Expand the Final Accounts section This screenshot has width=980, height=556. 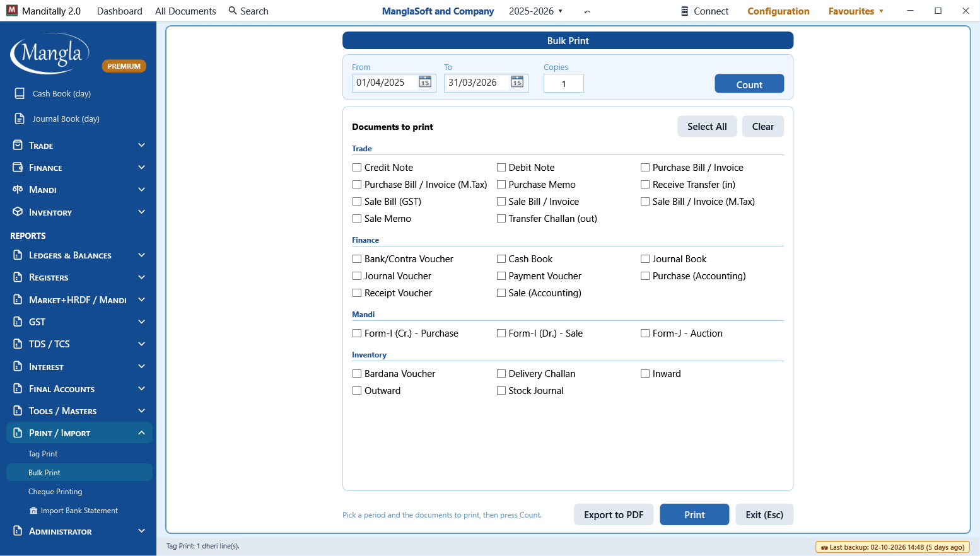coord(79,388)
